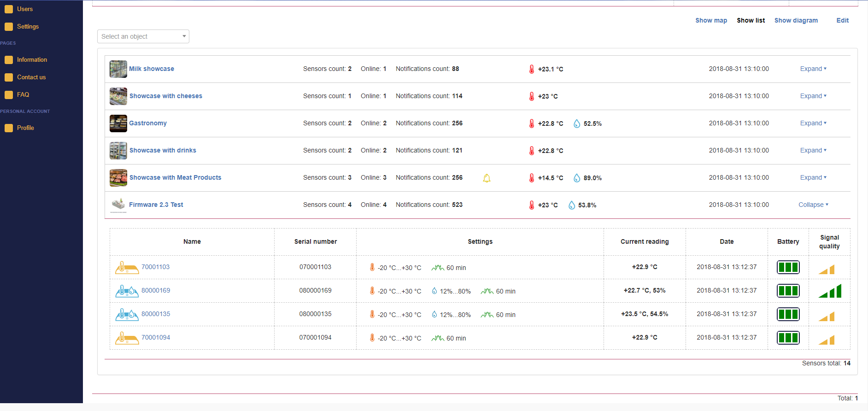This screenshot has width=868, height=411.
Task: Click signal quality bars for sensor 80000169
Action: tap(830, 291)
